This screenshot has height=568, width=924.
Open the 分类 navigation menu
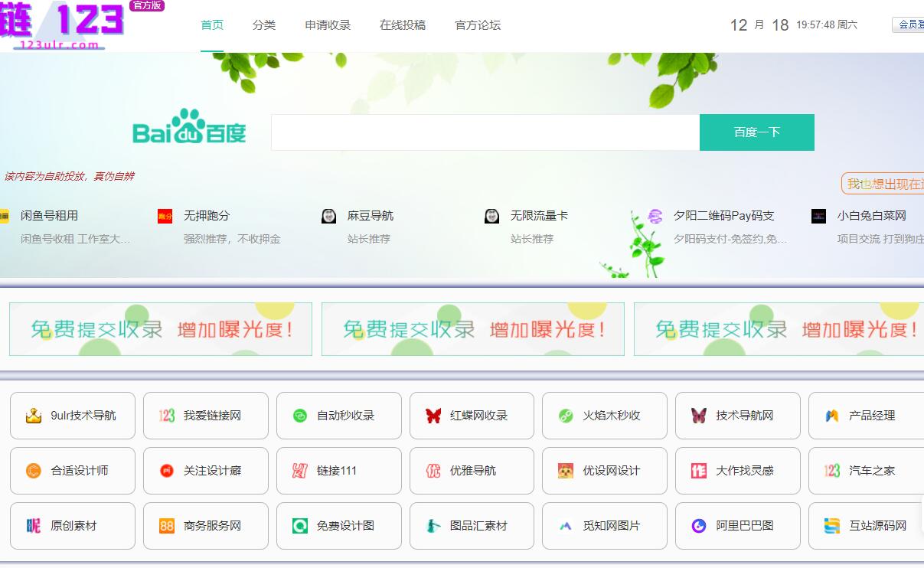[x=264, y=25]
